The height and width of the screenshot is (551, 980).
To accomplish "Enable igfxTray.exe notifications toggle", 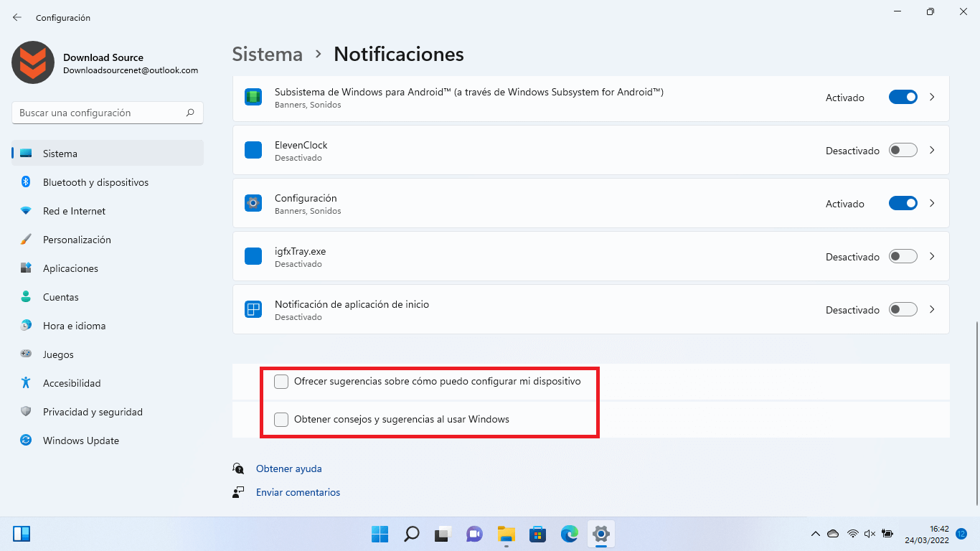I will pyautogui.click(x=903, y=256).
